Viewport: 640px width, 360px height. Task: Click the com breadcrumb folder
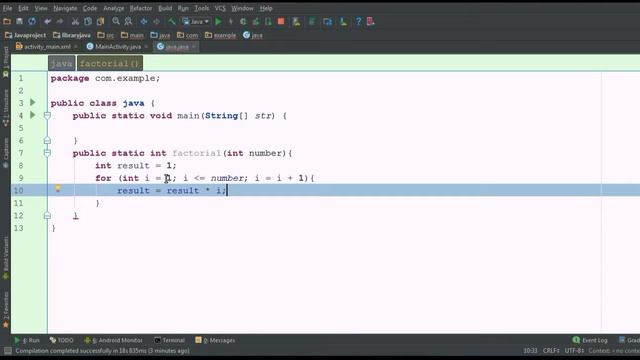tap(187, 35)
